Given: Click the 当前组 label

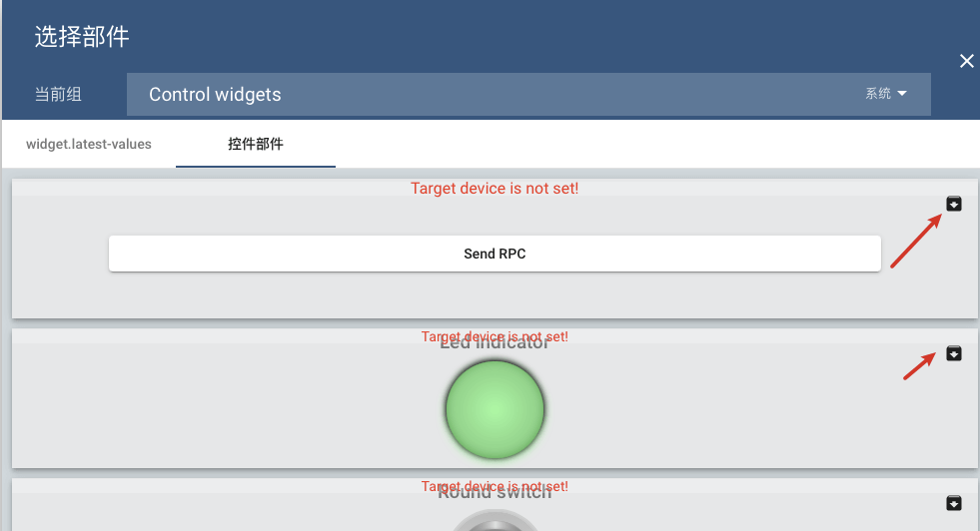Looking at the screenshot, I should pyautogui.click(x=58, y=95).
